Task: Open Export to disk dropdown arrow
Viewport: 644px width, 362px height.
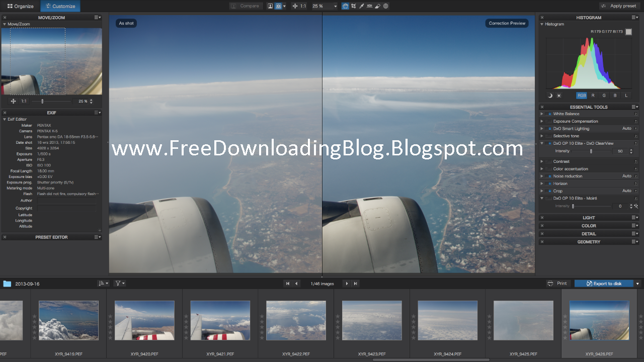Action: [x=637, y=284]
